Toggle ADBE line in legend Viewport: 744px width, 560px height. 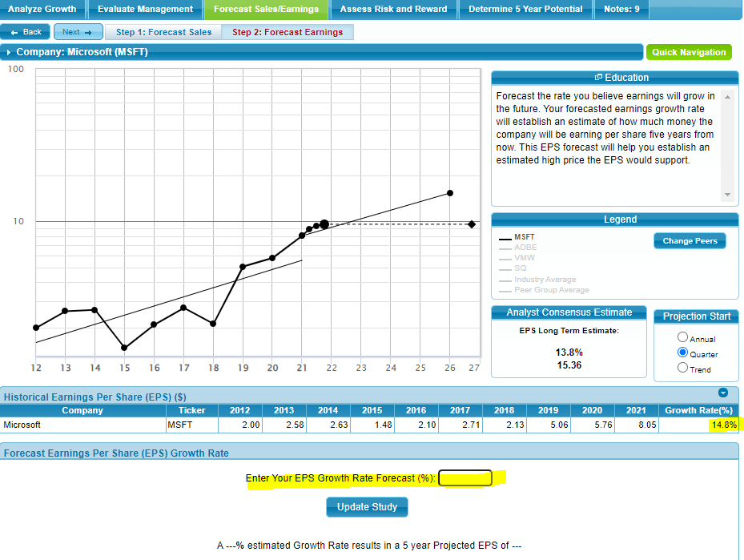click(x=517, y=248)
